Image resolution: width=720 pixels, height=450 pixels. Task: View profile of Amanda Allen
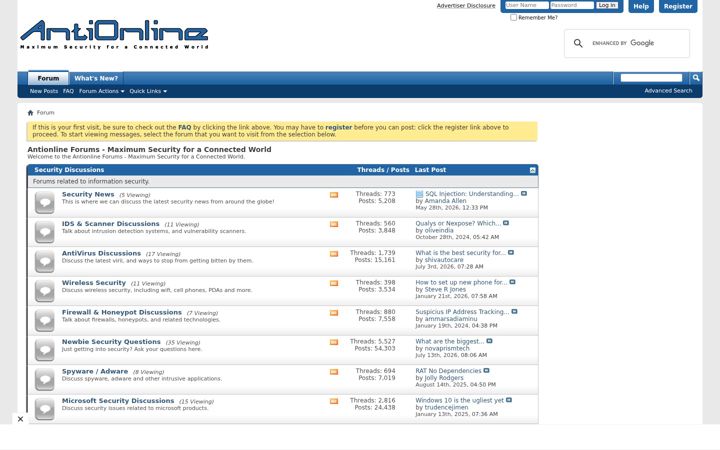(445, 201)
